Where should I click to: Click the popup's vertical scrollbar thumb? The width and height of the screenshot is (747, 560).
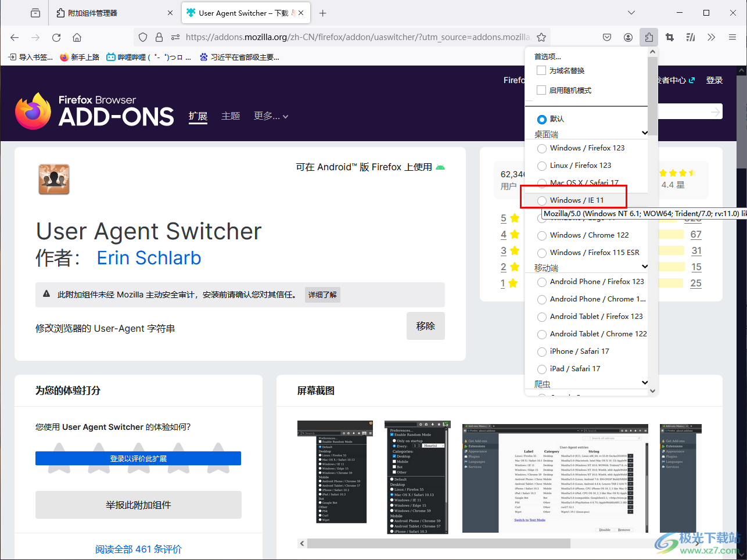tap(653, 96)
